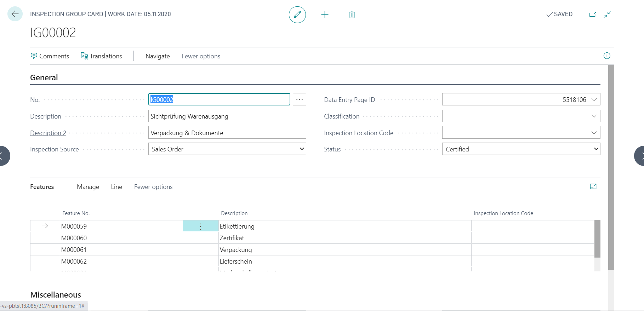
Task: Open the info FactBox pane icon
Action: (607, 56)
